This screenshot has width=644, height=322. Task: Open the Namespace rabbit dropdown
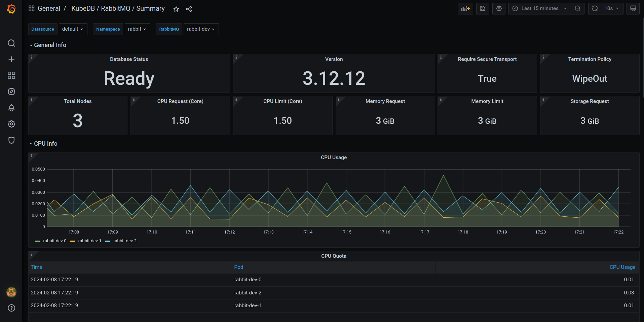click(137, 29)
